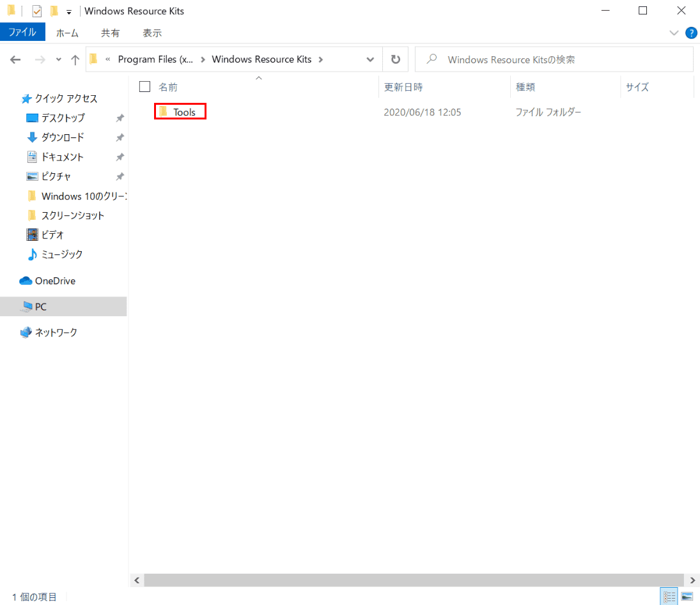Click the Windows Resource Kits search box
This screenshot has width=700, height=605.
coord(554,59)
